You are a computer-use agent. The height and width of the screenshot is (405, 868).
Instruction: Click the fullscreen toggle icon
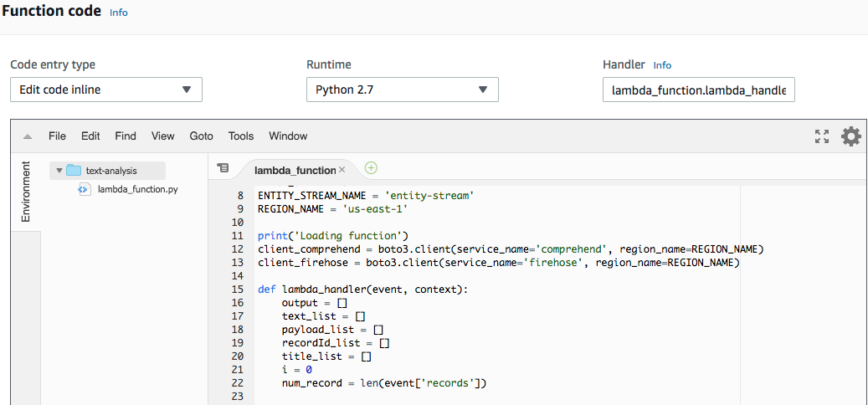822,136
